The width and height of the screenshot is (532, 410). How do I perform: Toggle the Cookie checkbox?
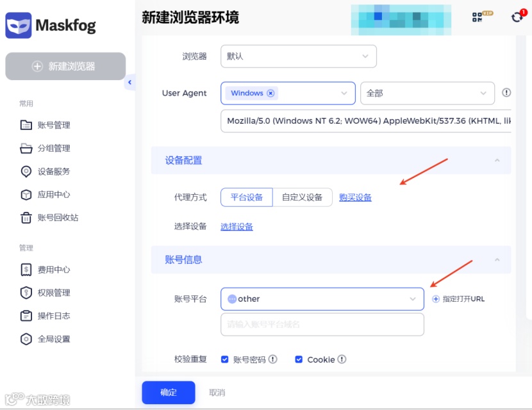[299, 359]
